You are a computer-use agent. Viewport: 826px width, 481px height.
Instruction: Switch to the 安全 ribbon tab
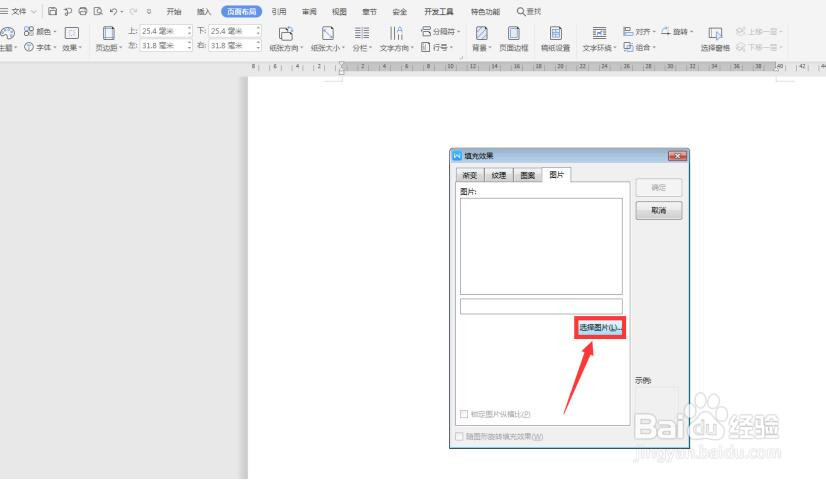tap(400, 11)
